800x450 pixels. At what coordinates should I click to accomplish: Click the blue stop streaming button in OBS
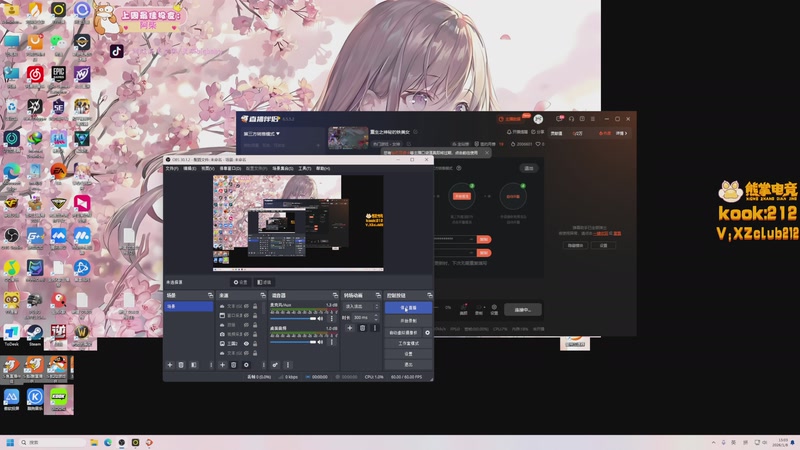[408, 308]
